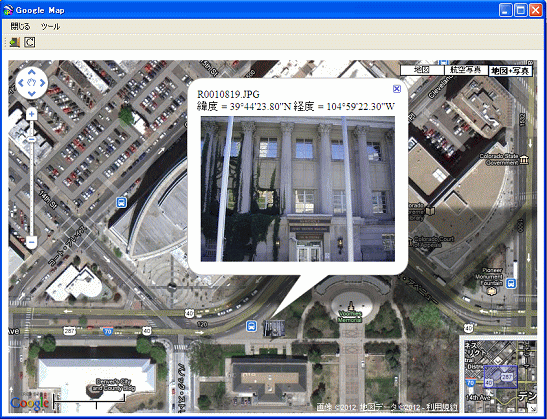Click the latitude longitude coordinates text
Viewport: 547px width, 419px height.
point(296,106)
